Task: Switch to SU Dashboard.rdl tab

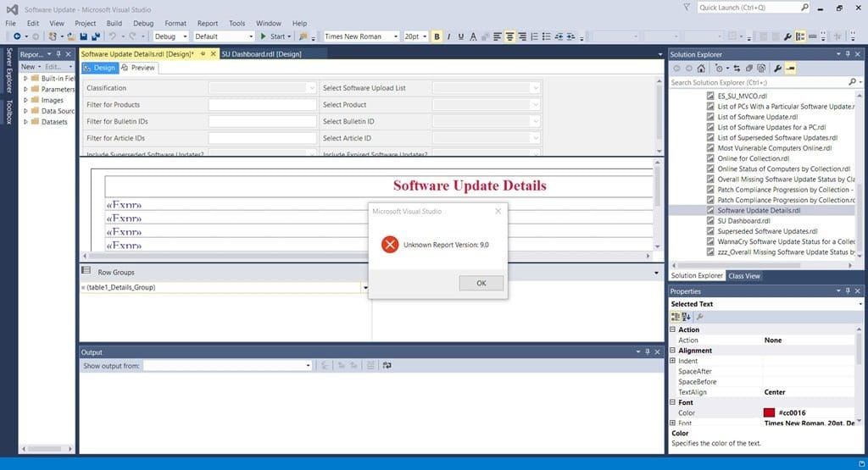Action: coord(261,54)
